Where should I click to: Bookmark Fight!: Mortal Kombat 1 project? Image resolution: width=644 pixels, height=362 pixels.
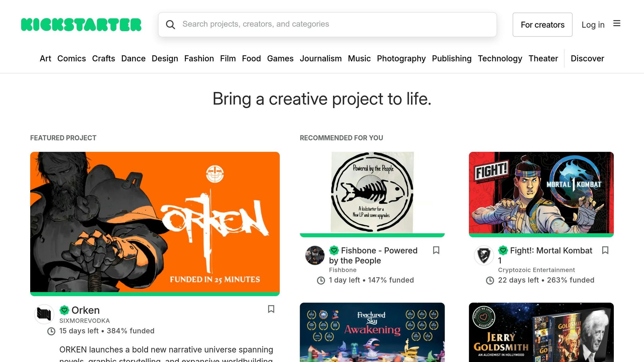(605, 250)
